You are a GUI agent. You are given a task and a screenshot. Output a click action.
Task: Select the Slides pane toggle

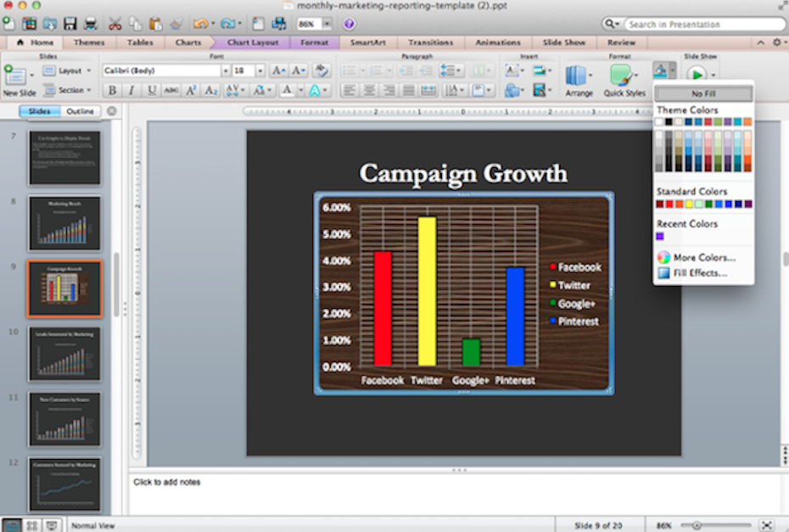coord(39,111)
